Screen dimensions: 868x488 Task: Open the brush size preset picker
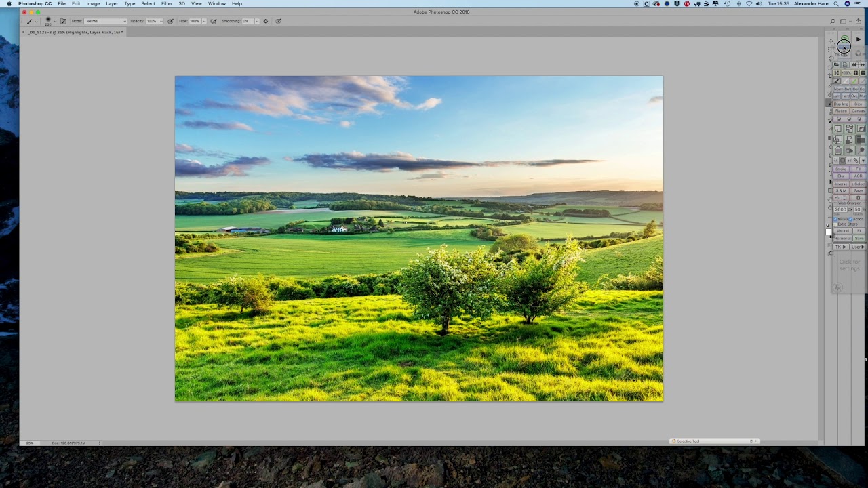pyautogui.click(x=50, y=21)
